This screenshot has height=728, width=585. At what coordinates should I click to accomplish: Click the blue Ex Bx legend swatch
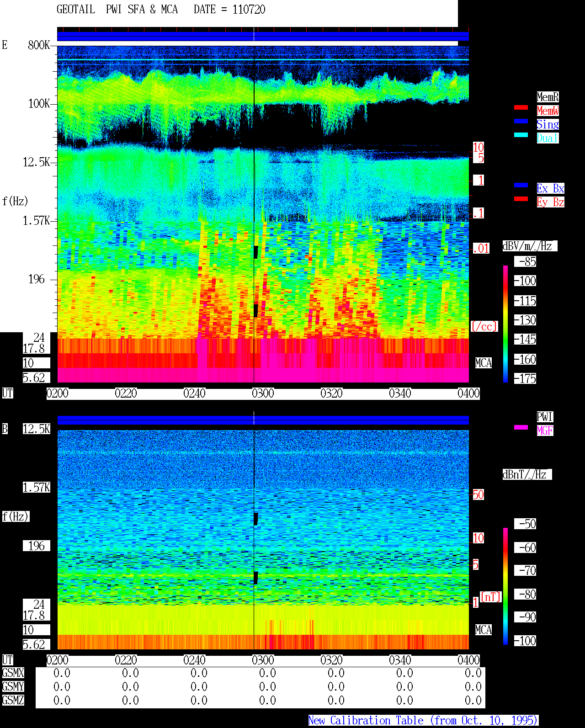point(521,185)
